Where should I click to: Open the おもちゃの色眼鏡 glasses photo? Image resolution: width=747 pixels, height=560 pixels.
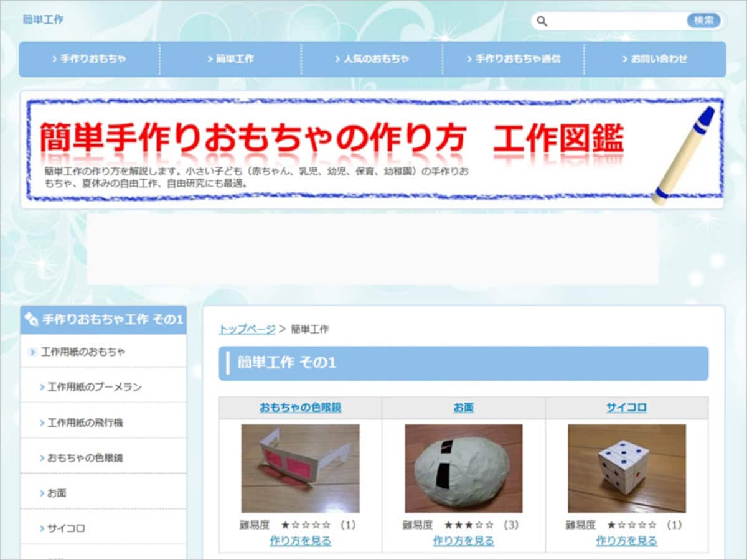(300, 469)
